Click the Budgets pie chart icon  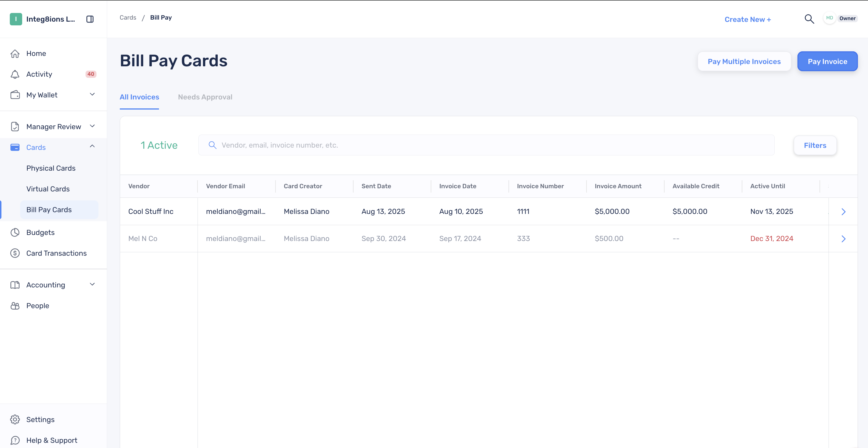(x=15, y=232)
